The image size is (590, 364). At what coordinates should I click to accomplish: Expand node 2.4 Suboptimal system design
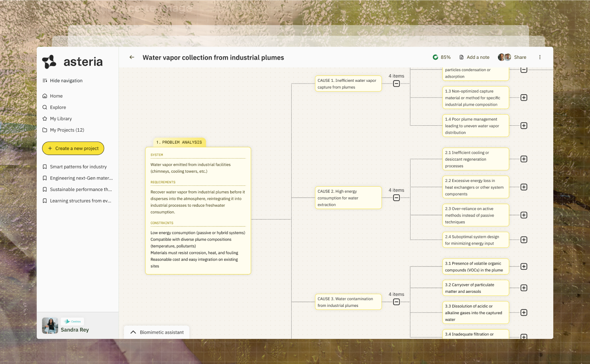click(524, 240)
